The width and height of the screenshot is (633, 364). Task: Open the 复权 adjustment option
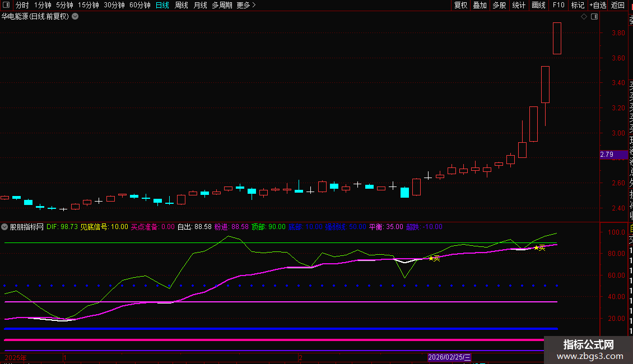click(460, 5)
